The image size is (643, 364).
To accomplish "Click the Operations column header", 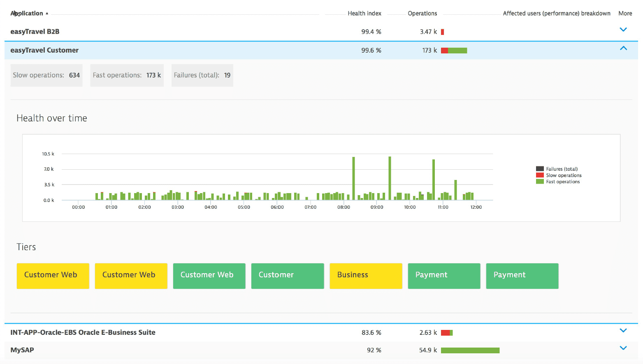I will coord(422,13).
